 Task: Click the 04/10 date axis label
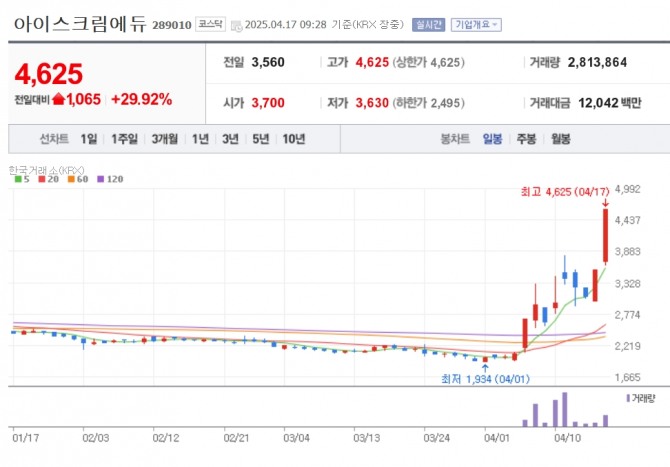pos(567,438)
